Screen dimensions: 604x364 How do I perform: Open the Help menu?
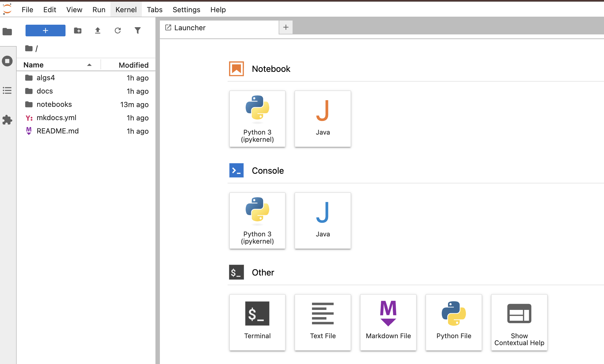click(218, 10)
